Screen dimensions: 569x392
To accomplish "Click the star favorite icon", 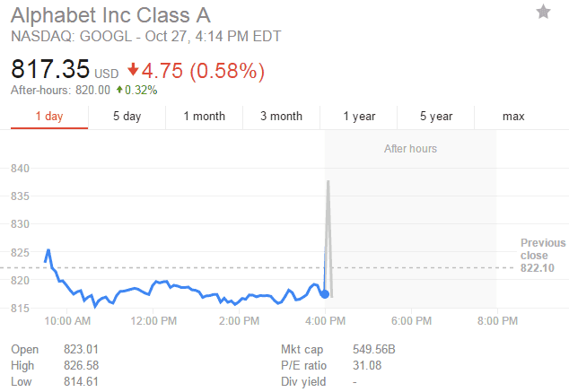I will (x=543, y=12).
